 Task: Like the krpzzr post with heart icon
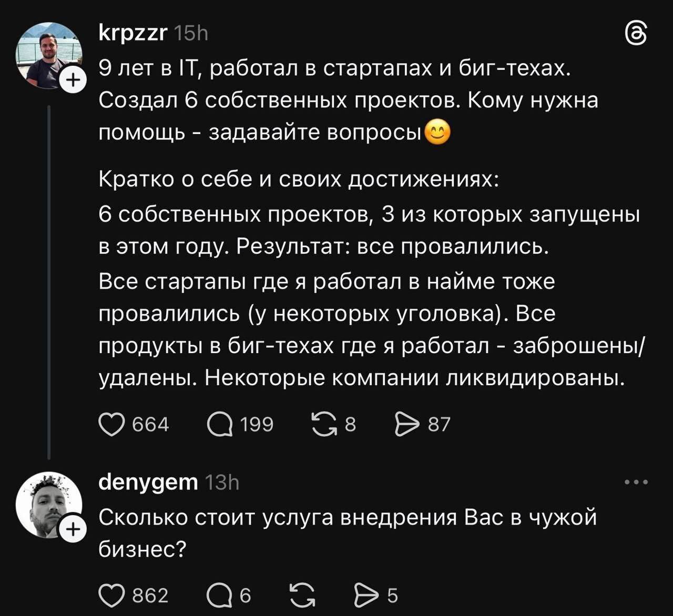pos(111,424)
